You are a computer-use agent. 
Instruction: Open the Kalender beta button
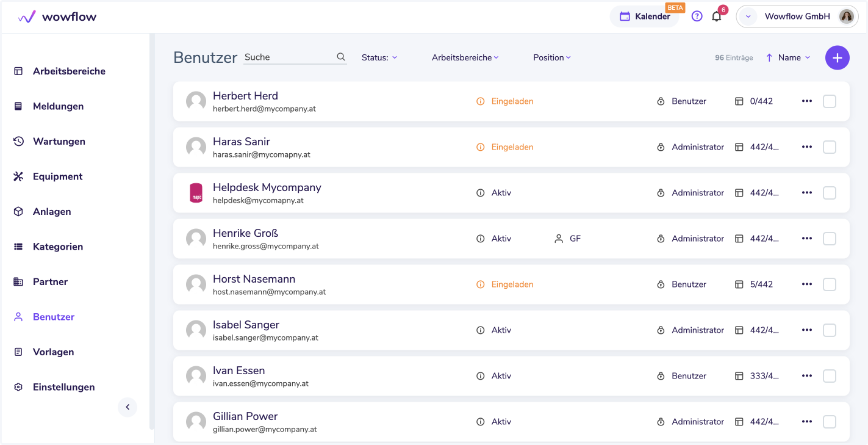click(645, 16)
